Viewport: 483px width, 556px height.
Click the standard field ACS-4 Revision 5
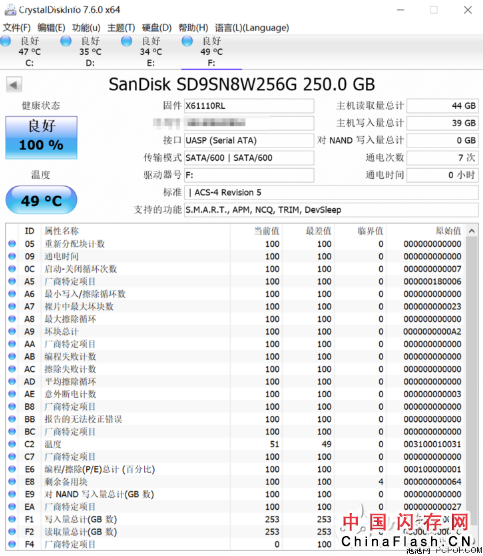pos(331,193)
